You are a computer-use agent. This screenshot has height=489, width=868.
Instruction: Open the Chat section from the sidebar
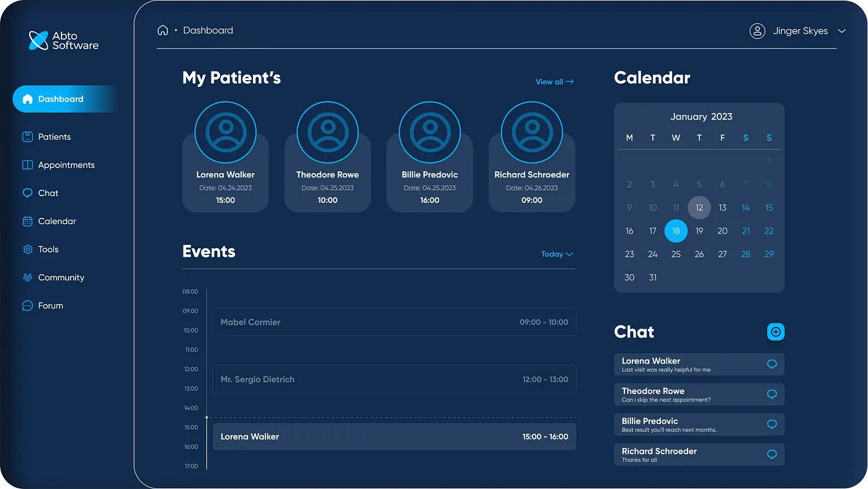(x=47, y=193)
